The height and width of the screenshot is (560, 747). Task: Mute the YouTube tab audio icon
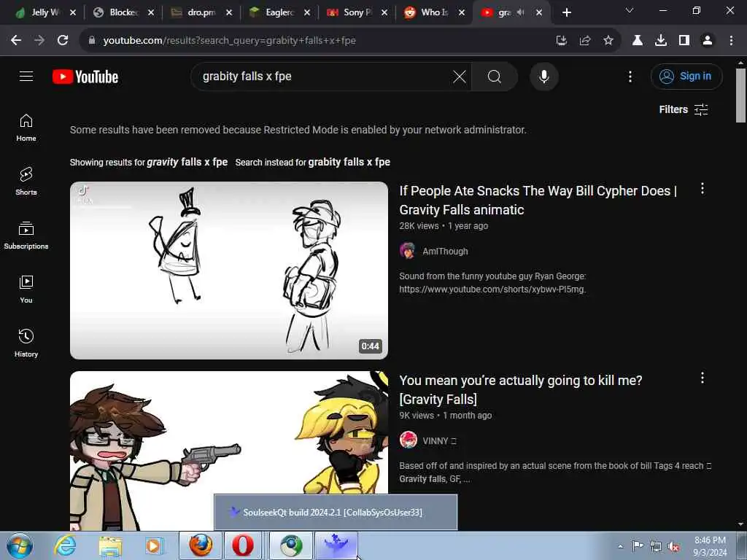pos(521,12)
